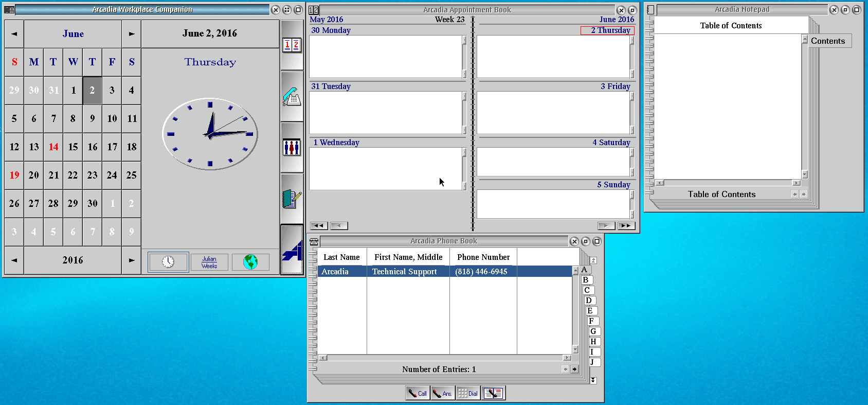Image resolution: width=868 pixels, height=405 pixels.
Task: Click the 30 Monday appointment field
Action: pyautogui.click(x=386, y=57)
